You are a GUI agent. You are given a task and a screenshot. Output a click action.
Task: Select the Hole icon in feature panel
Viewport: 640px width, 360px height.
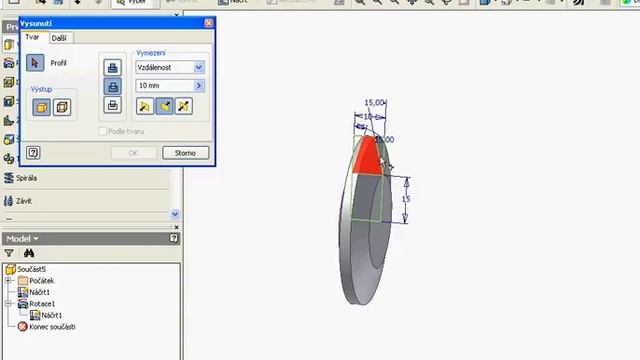pos(9,82)
